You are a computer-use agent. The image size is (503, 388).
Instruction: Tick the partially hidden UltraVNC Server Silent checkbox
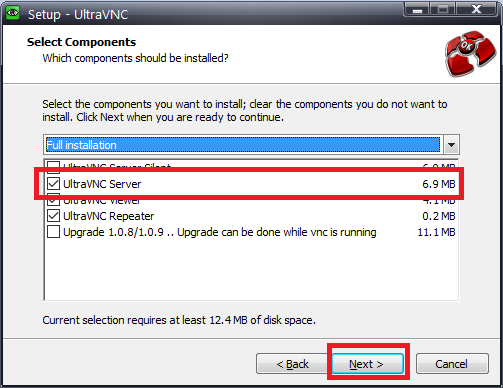click(x=53, y=165)
